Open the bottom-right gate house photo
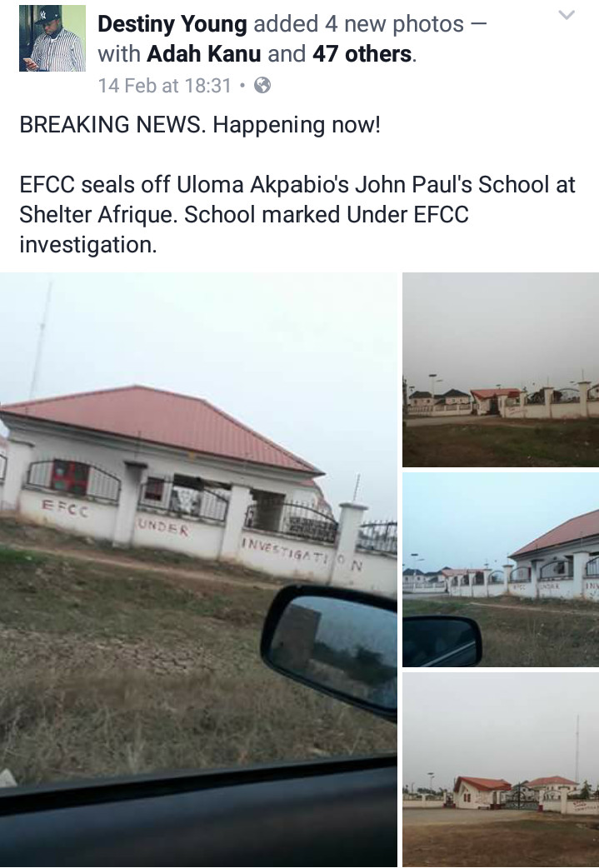 click(x=501, y=770)
